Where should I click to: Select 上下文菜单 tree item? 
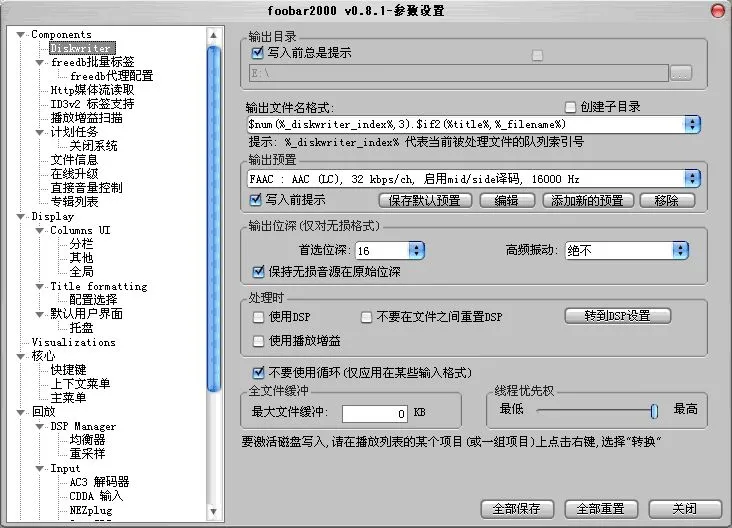(x=80, y=384)
